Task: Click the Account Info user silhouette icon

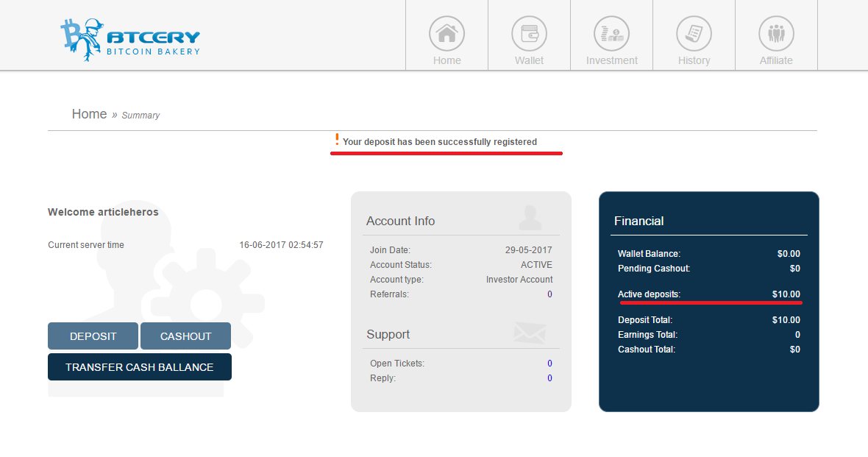Action: [x=530, y=218]
